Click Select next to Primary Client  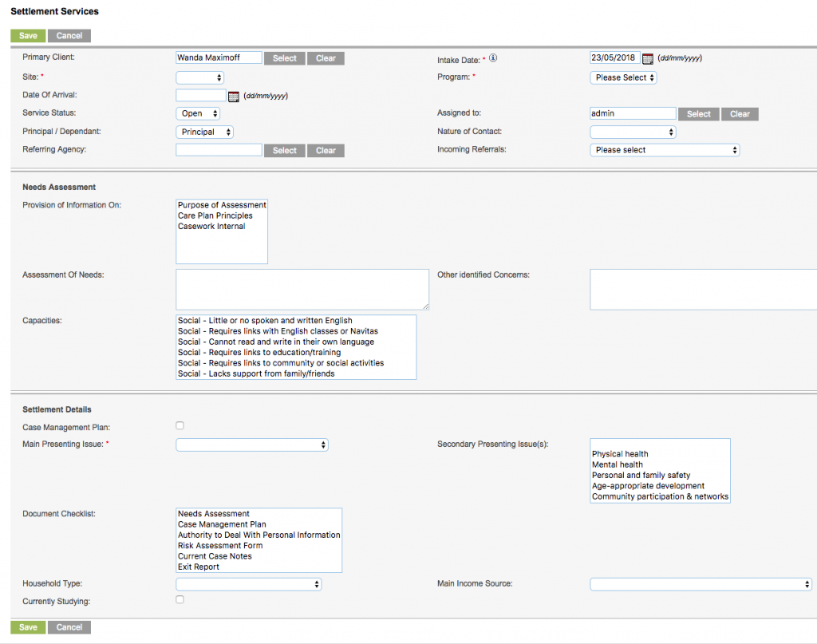(x=284, y=57)
